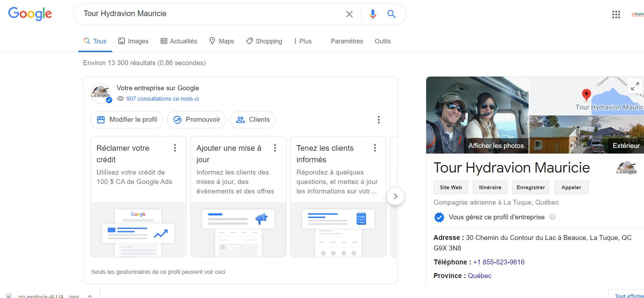This screenshot has width=644, height=298.
Task: Click Compagnie aérienne à La Tuque text
Action: (x=496, y=203)
